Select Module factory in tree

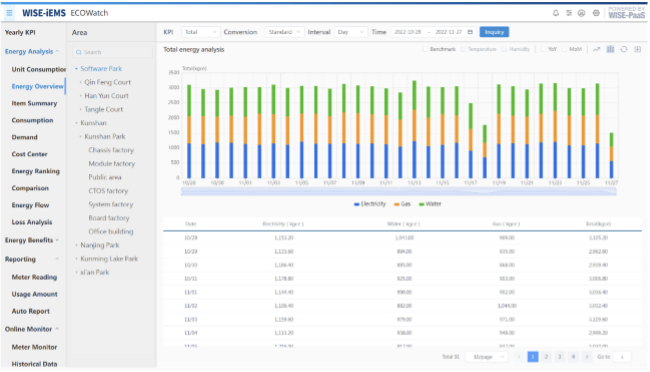pyautogui.click(x=112, y=164)
